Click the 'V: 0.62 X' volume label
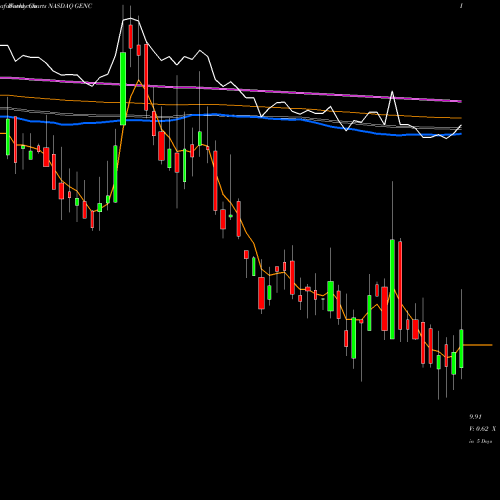 tap(482, 429)
